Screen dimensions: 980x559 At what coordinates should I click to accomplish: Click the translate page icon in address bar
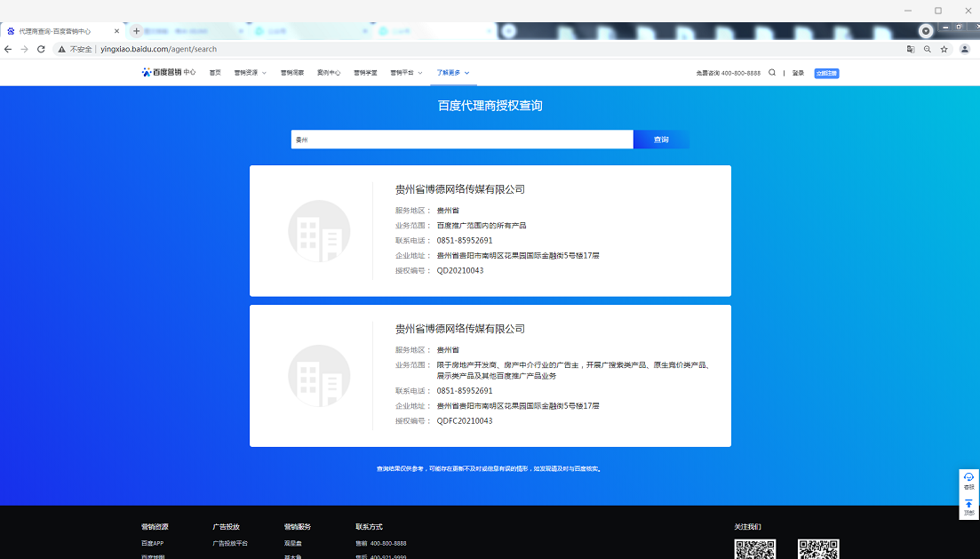tap(911, 49)
